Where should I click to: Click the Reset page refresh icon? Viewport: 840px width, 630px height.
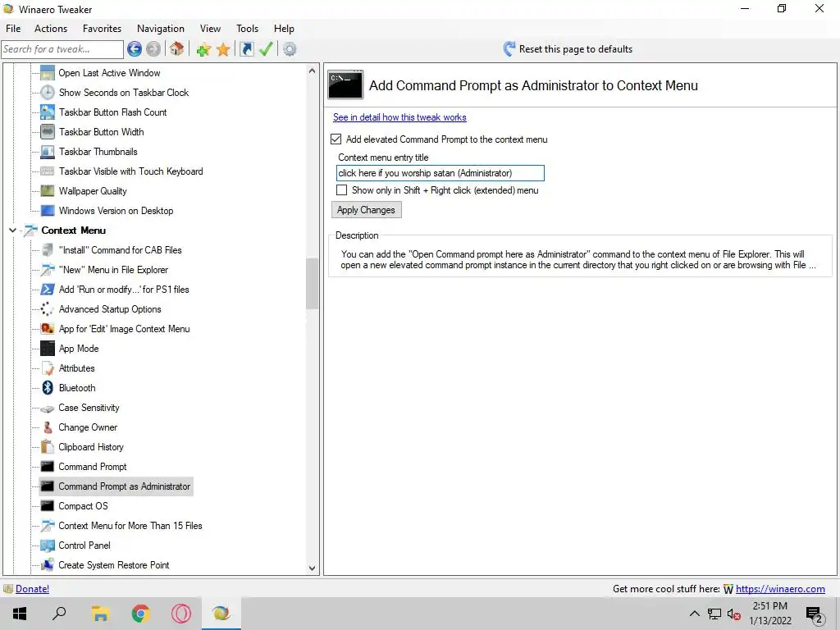coord(509,49)
